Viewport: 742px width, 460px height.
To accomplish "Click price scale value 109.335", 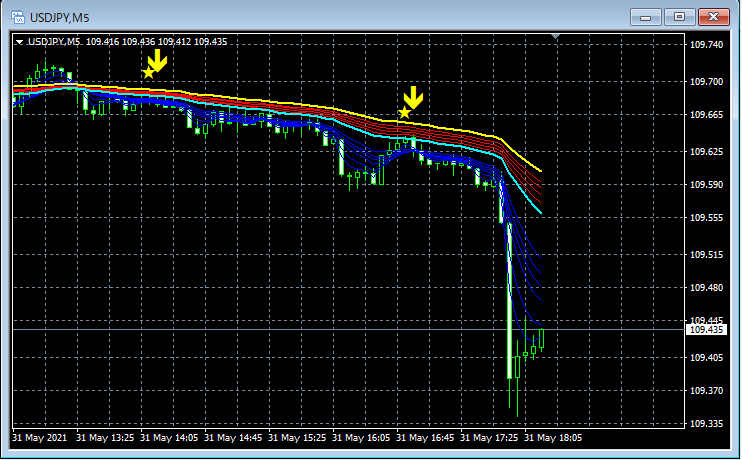I will coord(707,424).
